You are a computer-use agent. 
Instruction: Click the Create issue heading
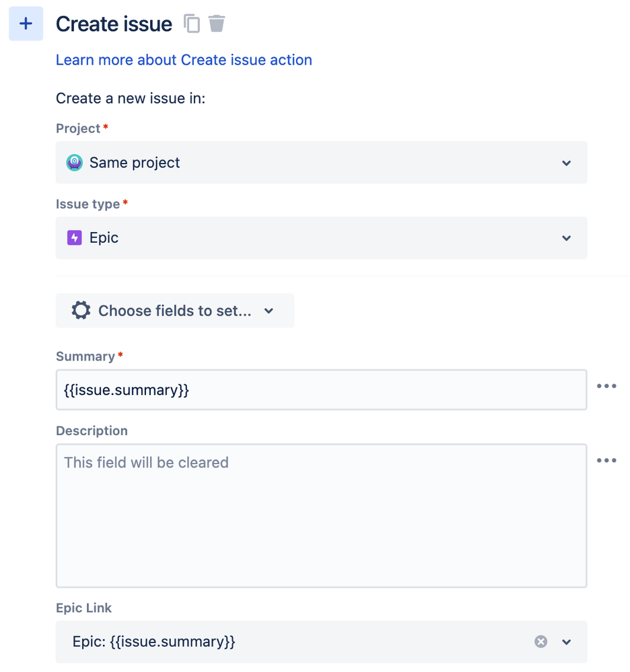tap(114, 24)
